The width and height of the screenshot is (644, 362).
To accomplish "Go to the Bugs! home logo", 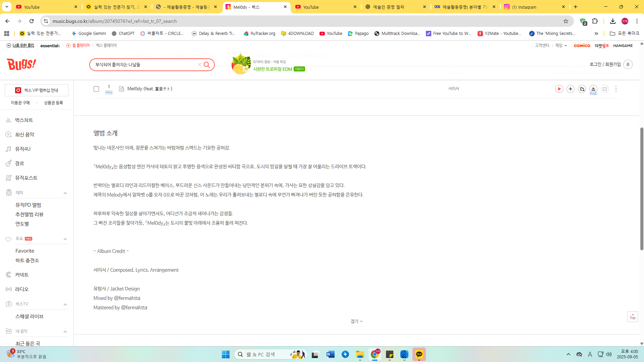I will (21, 64).
